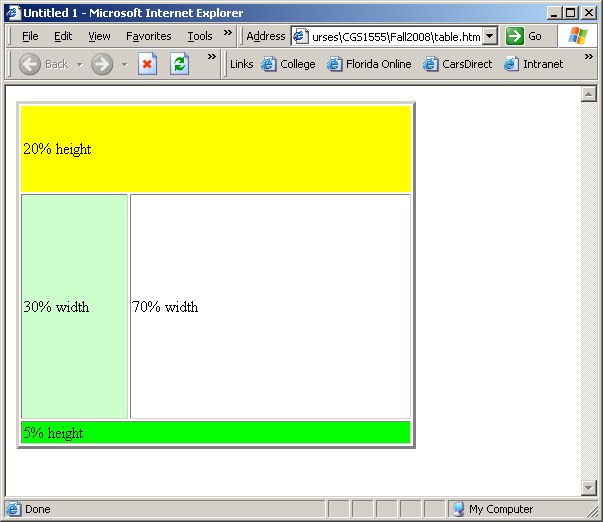Click the Back arrow button
The height and width of the screenshot is (522, 603).
[30, 64]
